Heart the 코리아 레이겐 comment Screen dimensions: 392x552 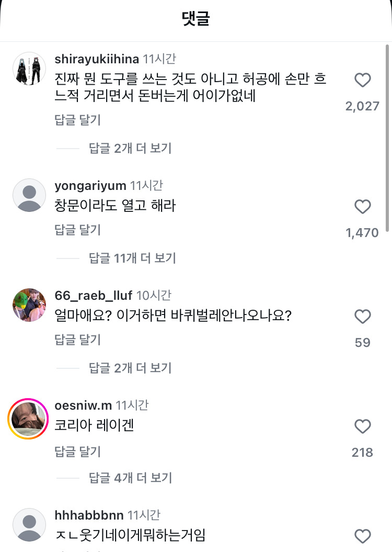[x=362, y=426]
